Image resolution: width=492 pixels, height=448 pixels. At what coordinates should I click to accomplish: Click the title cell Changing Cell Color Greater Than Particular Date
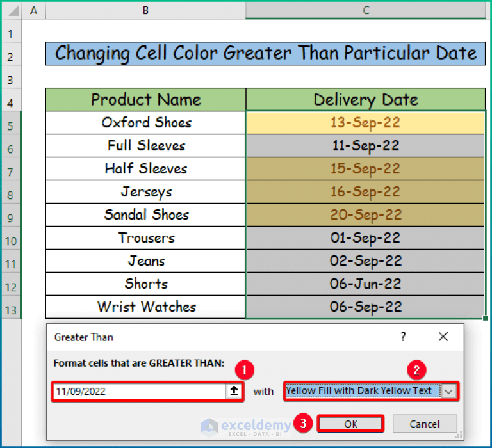point(265,54)
